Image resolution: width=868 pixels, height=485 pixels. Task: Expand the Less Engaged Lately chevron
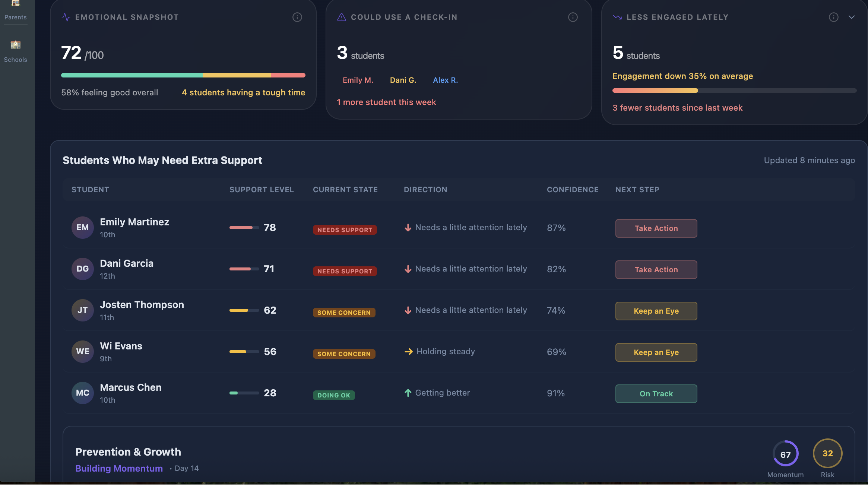852,17
